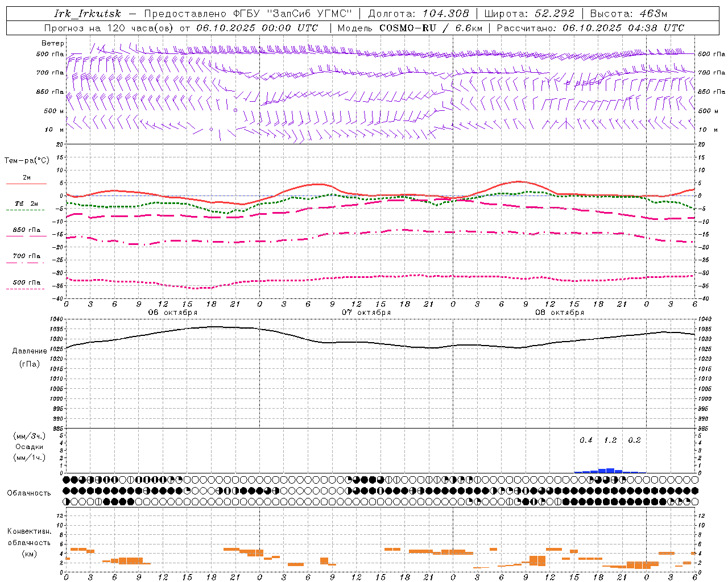
Task: Select the Широта: 52.292 header value
Action: pos(530,14)
